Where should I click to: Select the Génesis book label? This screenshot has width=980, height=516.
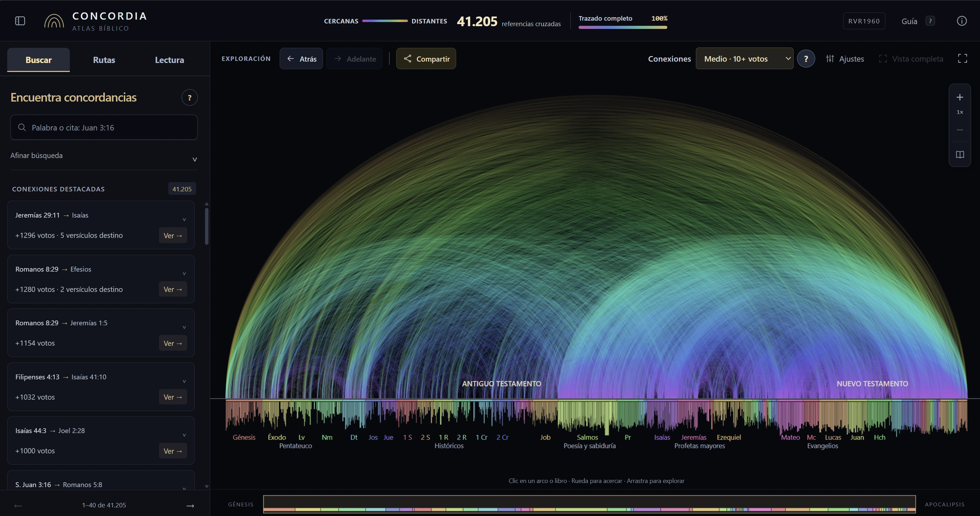point(244,437)
